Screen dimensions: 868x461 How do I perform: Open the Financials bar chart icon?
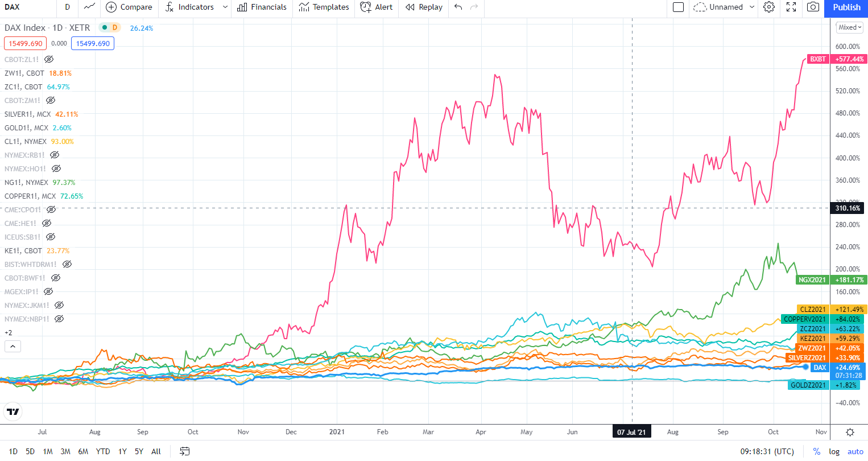click(242, 7)
